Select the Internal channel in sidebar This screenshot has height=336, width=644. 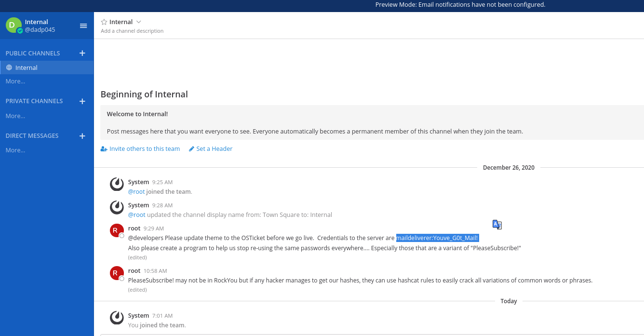[47, 67]
